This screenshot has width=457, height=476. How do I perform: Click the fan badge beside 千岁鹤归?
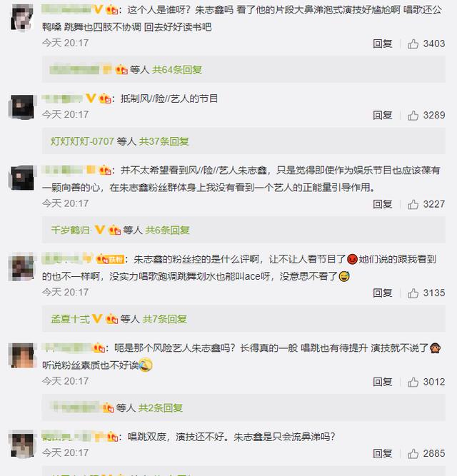pyautogui.click(x=114, y=230)
